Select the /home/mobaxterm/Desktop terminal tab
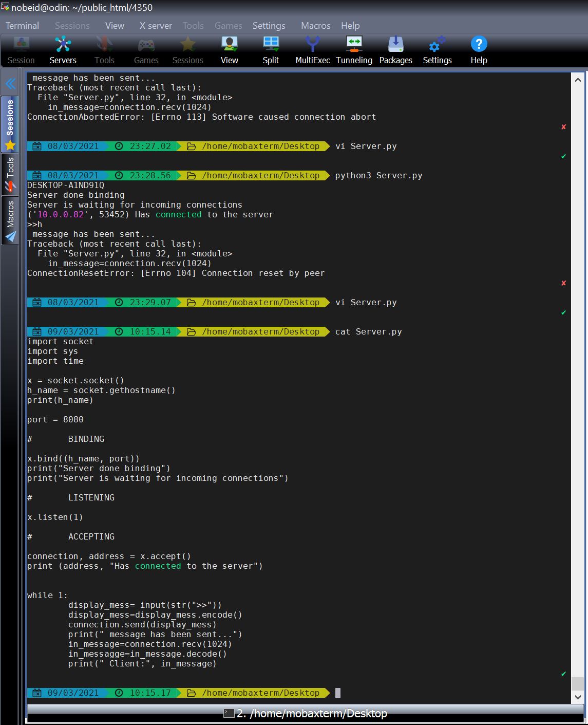Image resolution: width=588 pixels, height=725 pixels. click(x=306, y=713)
